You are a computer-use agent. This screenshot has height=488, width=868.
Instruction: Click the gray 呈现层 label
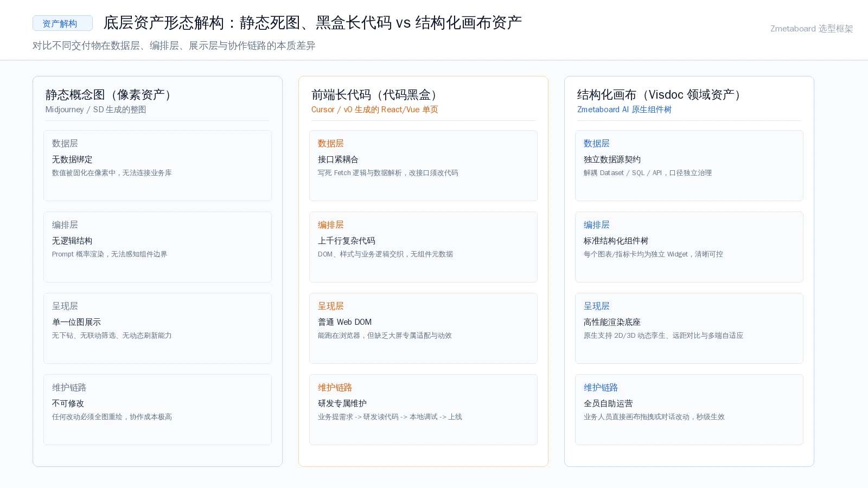[65, 306]
